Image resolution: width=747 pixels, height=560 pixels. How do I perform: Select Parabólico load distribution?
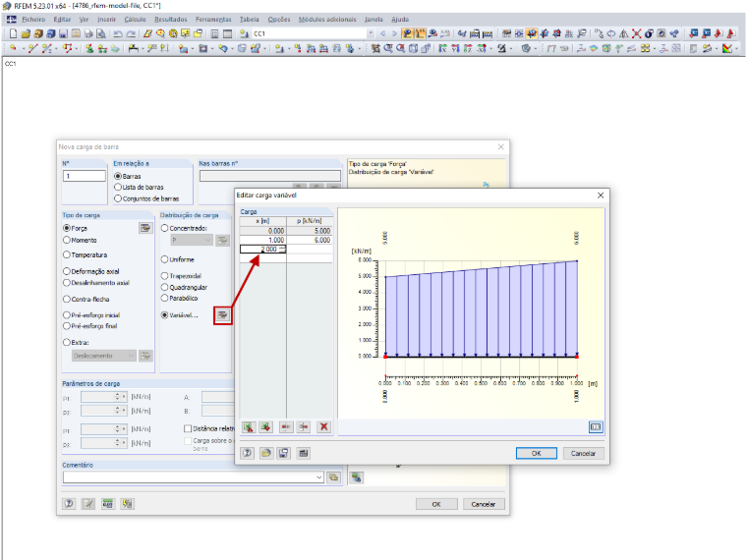tap(165, 298)
